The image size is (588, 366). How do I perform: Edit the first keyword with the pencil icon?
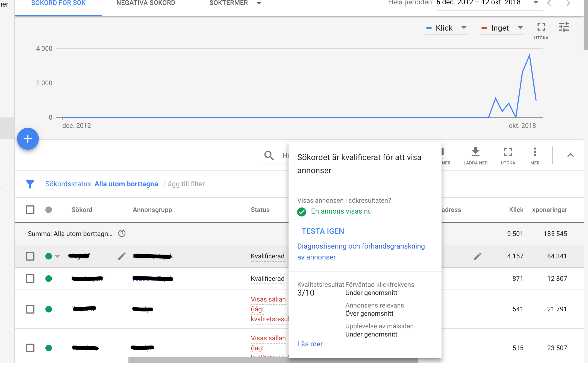122,256
